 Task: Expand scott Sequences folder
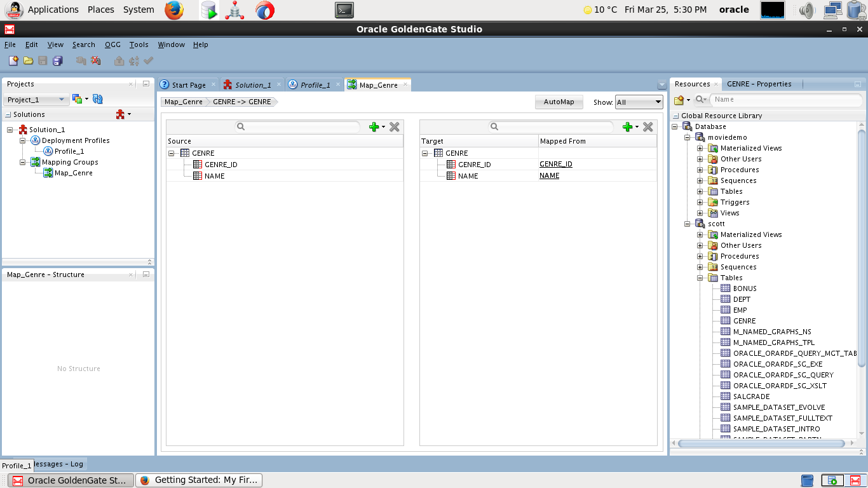coord(700,267)
